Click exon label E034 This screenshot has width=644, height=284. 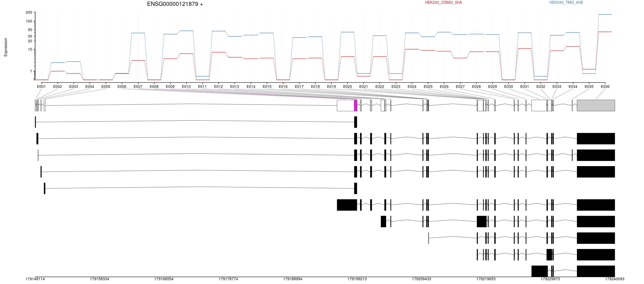coord(573,87)
